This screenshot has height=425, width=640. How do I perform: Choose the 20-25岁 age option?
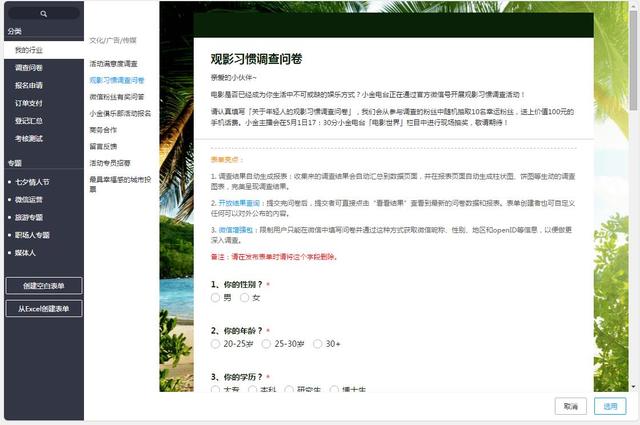click(x=215, y=344)
